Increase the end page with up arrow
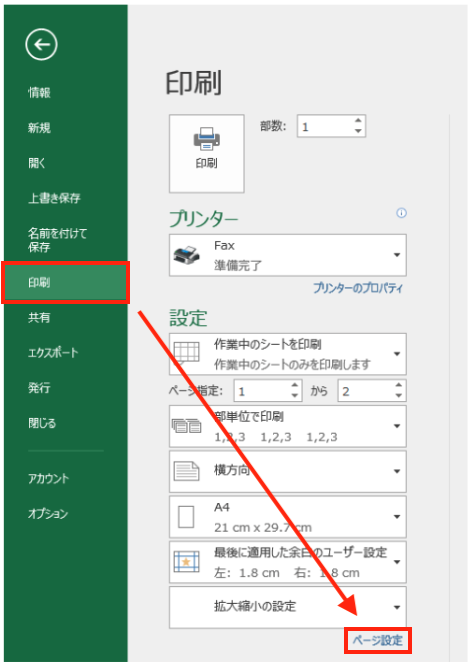 pos(398,385)
